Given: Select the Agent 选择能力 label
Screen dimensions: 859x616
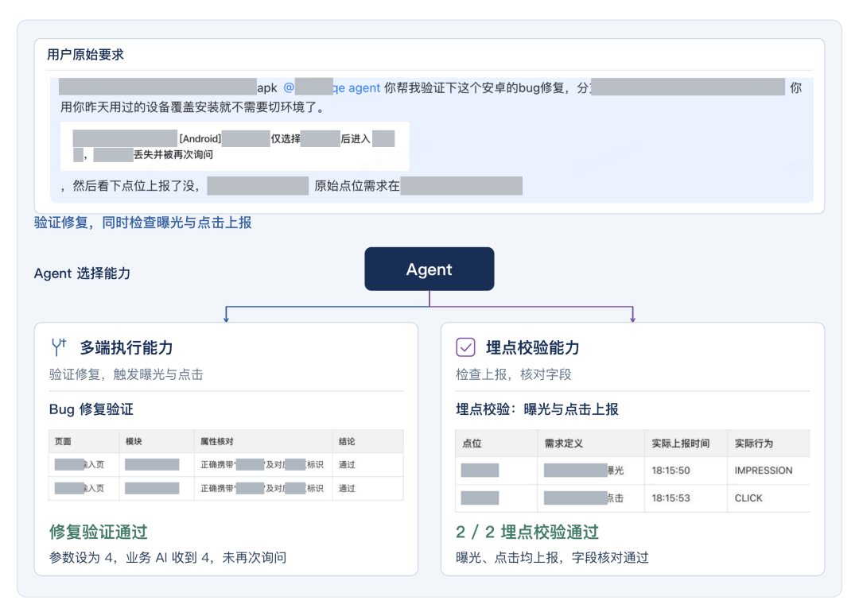Looking at the screenshot, I should pos(82,273).
